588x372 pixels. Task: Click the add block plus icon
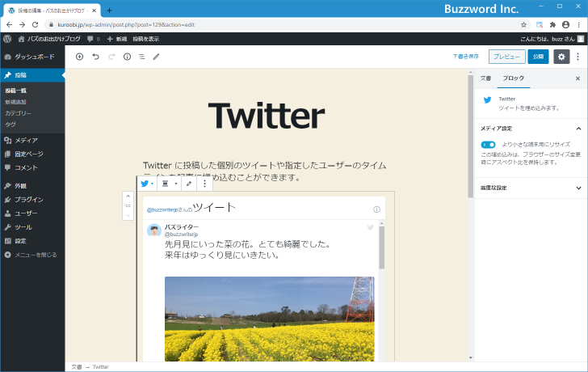(x=79, y=57)
